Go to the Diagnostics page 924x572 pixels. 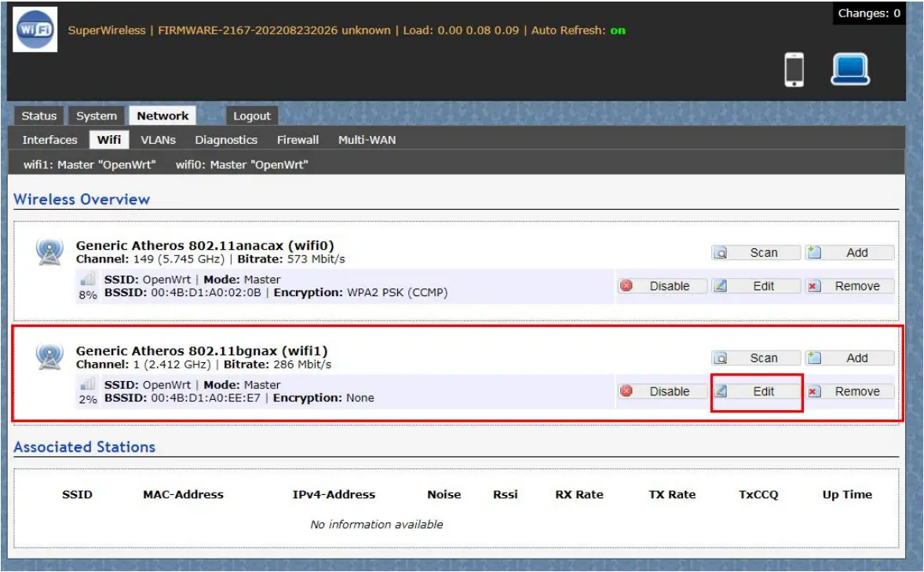226,140
